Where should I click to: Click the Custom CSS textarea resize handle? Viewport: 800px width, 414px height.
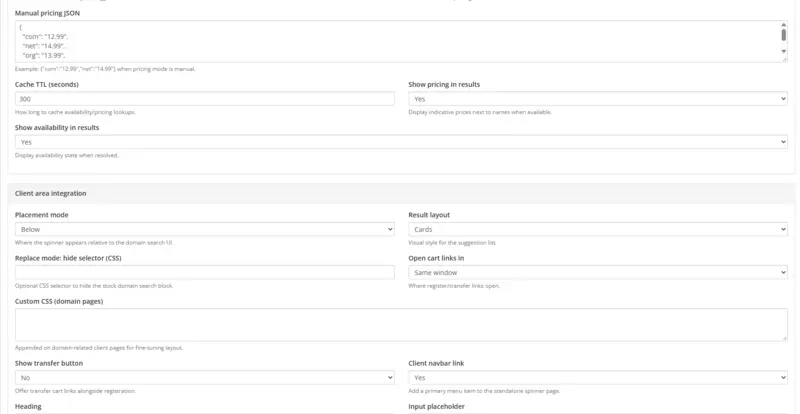click(785, 338)
